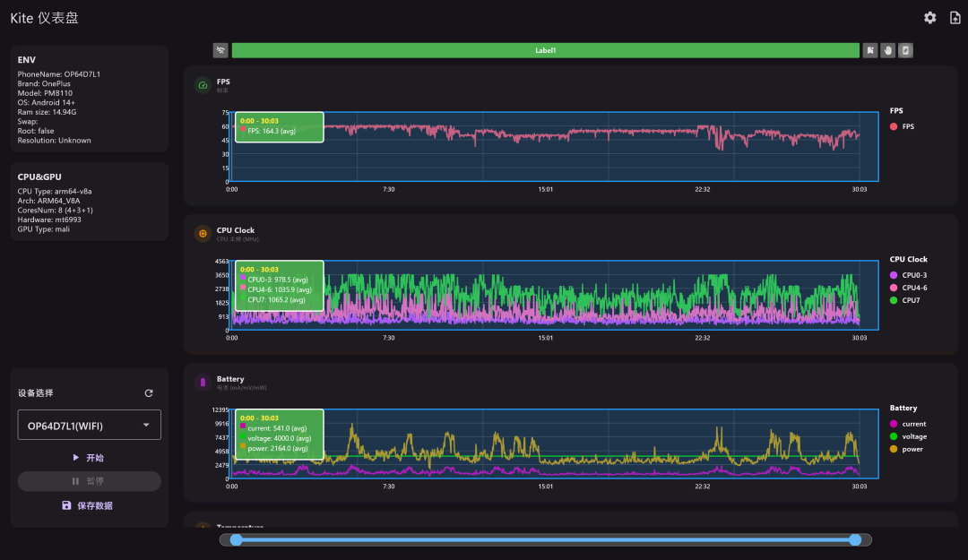The image size is (968, 560).
Task: Open the OP64D7L1(WIFI) device dropdown
Action: tap(90, 426)
